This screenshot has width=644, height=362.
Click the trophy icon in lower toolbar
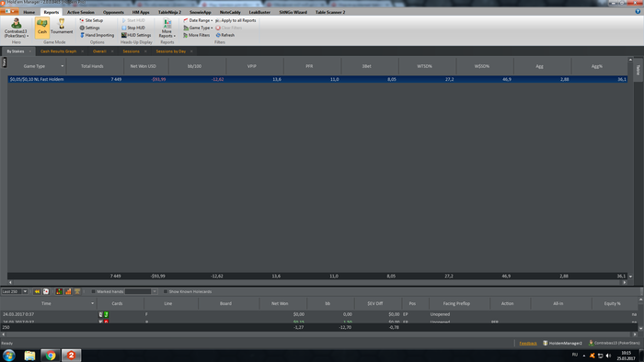pyautogui.click(x=77, y=291)
